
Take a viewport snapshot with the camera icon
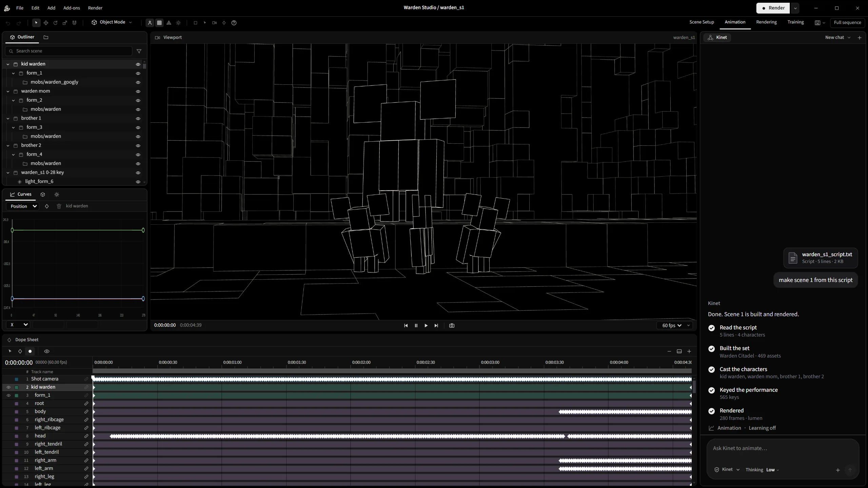(x=452, y=326)
